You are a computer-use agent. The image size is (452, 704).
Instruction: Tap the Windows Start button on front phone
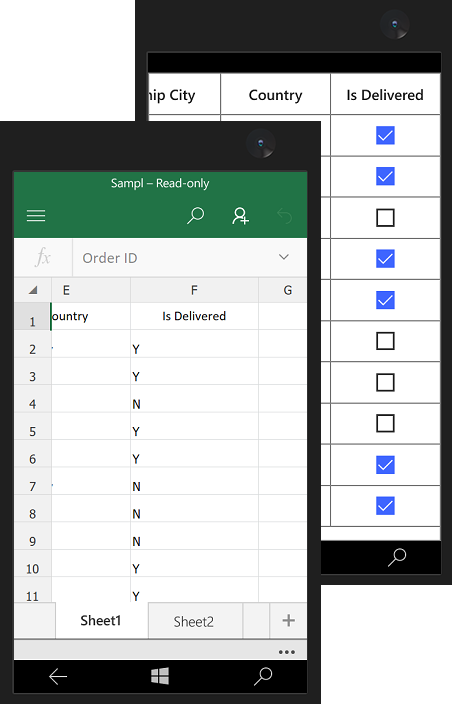pyautogui.click(x=160, y=676)
